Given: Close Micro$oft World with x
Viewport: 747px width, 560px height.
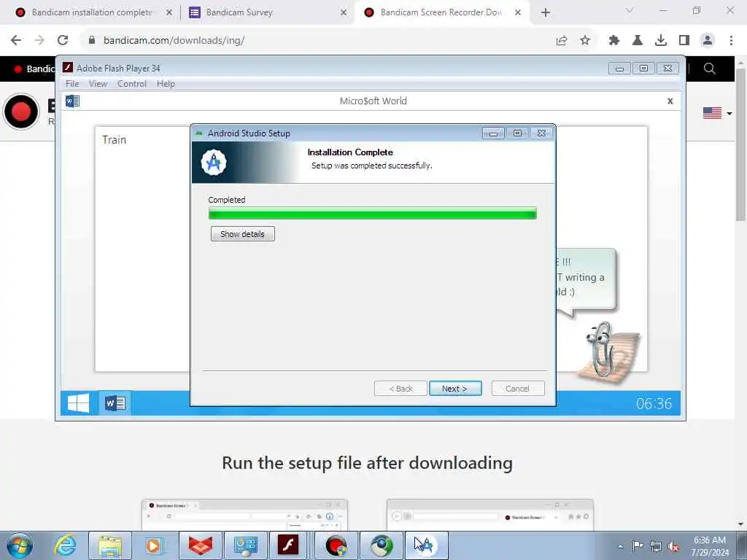Looking at the screenshot, I should 670,101.
